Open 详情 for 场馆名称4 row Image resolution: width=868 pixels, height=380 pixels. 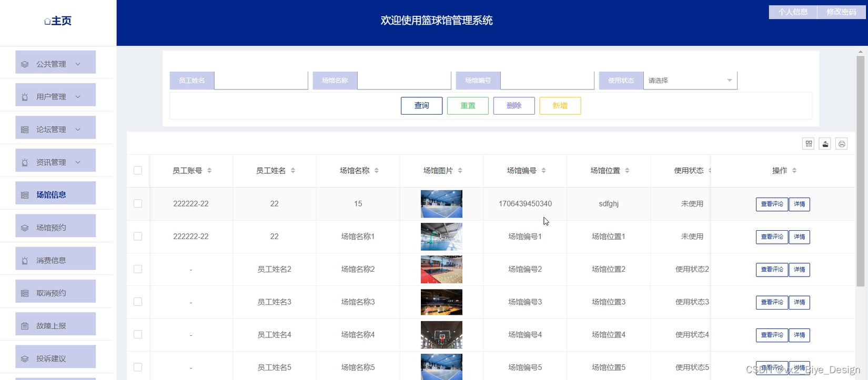pos(800,335)
